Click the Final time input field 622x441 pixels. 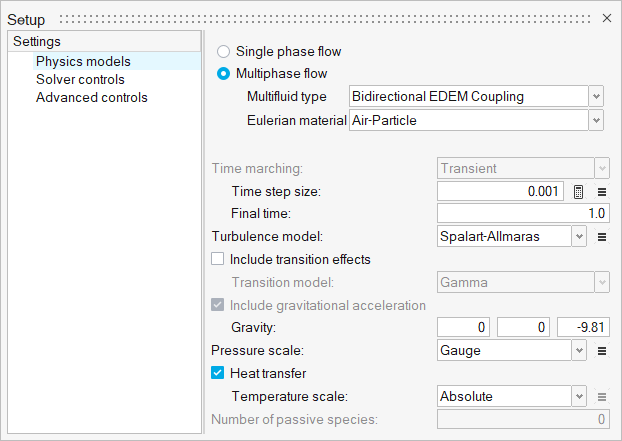pyautogui.click(x=523, y=213)
